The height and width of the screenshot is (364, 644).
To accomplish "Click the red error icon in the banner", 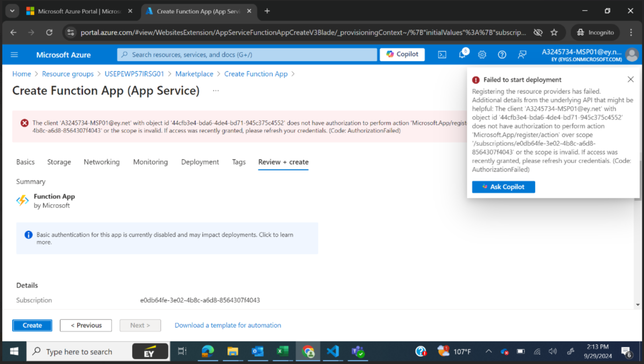I will coord(24,123).
